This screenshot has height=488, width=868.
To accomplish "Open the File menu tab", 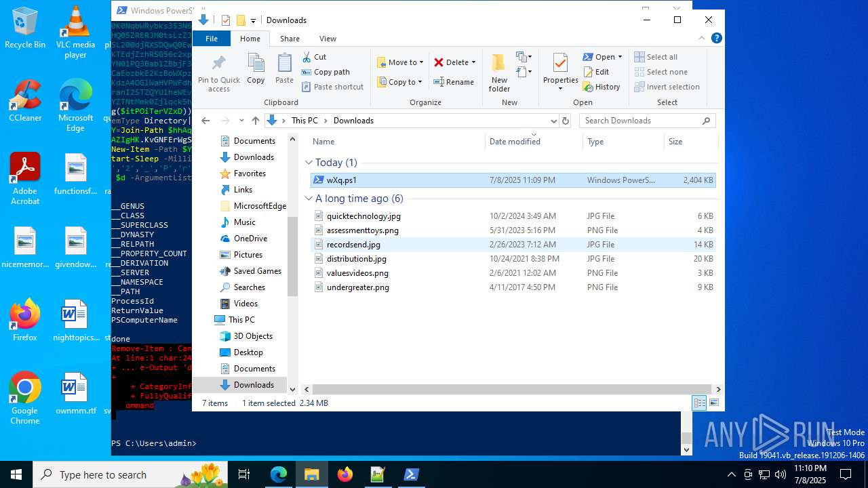I will tap(212, 39).
